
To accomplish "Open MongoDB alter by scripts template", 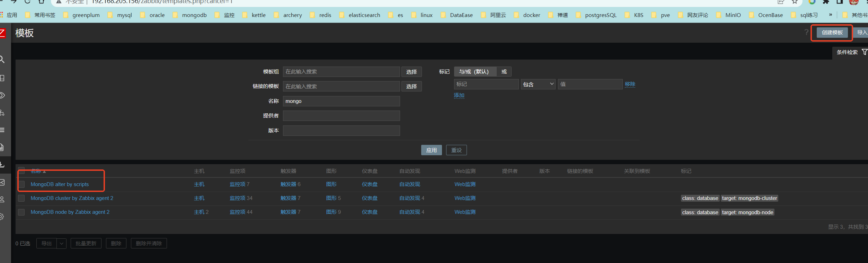I will pyautogui.click(x=60, y=184).
